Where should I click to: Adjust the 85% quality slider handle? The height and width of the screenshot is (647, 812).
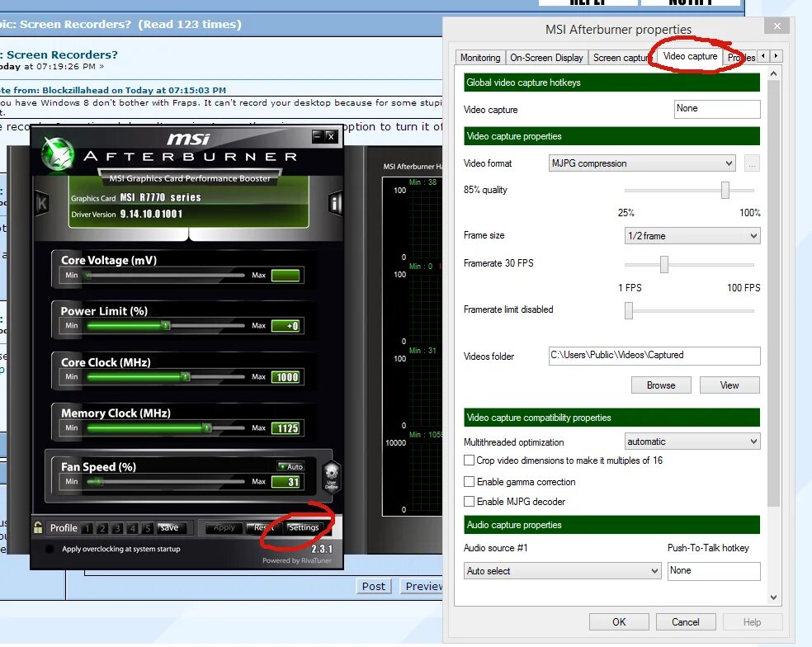725,190
